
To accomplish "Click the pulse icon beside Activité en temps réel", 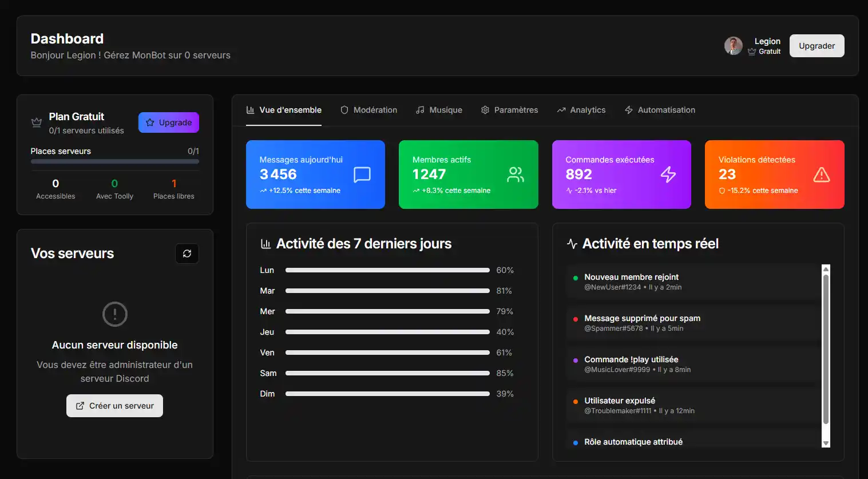I will tap(572, 244).
